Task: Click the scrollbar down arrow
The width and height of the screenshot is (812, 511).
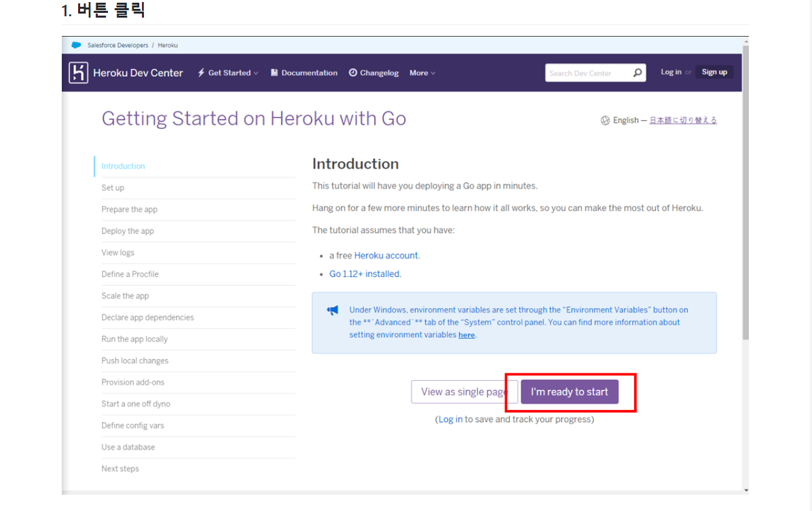Action: [745, 490]
